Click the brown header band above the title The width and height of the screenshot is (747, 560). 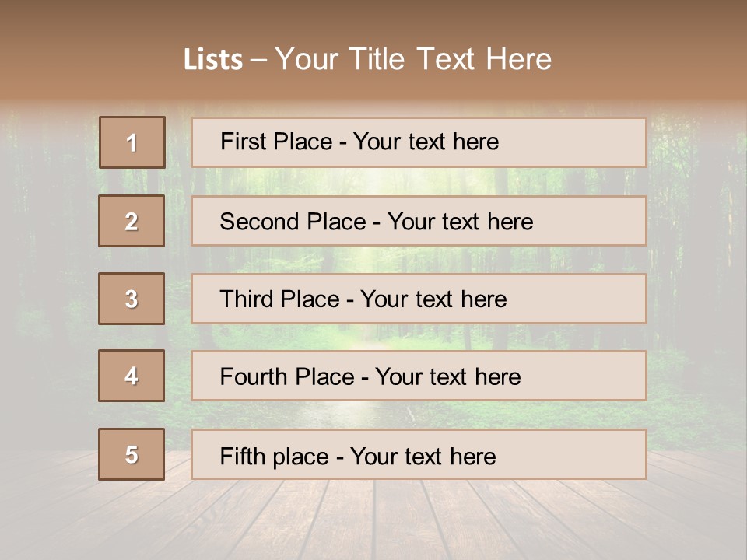point(373,19)
